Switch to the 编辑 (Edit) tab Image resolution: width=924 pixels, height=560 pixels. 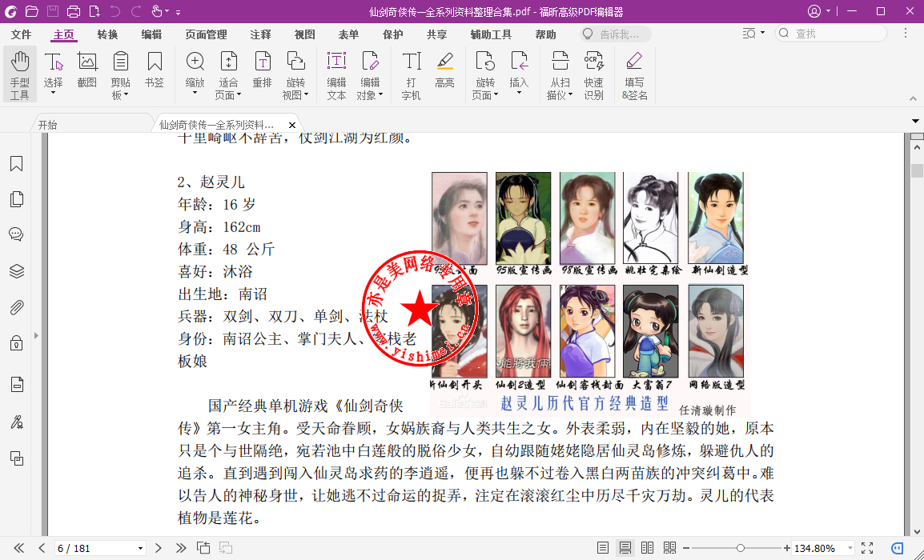[x=151, y=34]
